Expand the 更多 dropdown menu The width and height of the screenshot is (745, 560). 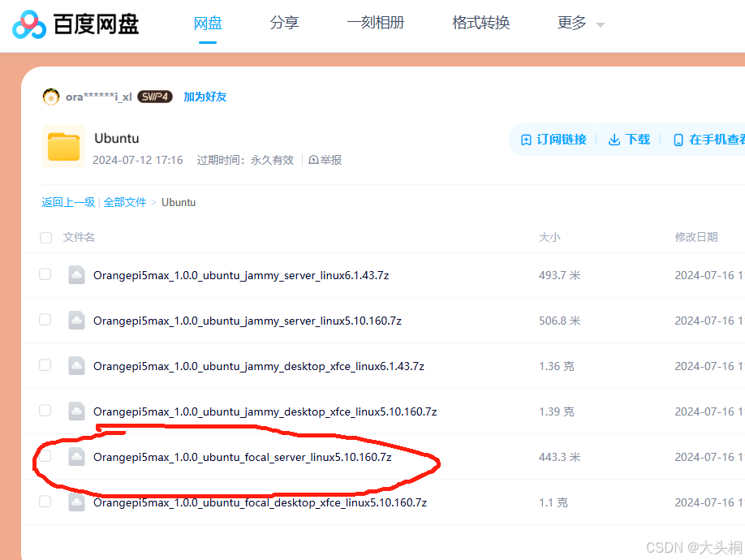pyautogui.click(x=580, y=23)
